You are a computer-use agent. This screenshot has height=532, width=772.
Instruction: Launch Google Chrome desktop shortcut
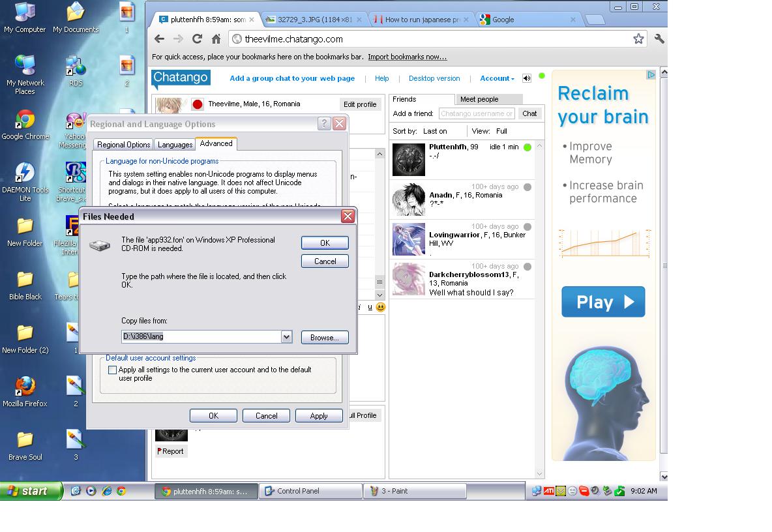pyautogui.click(x=25, y=125)
